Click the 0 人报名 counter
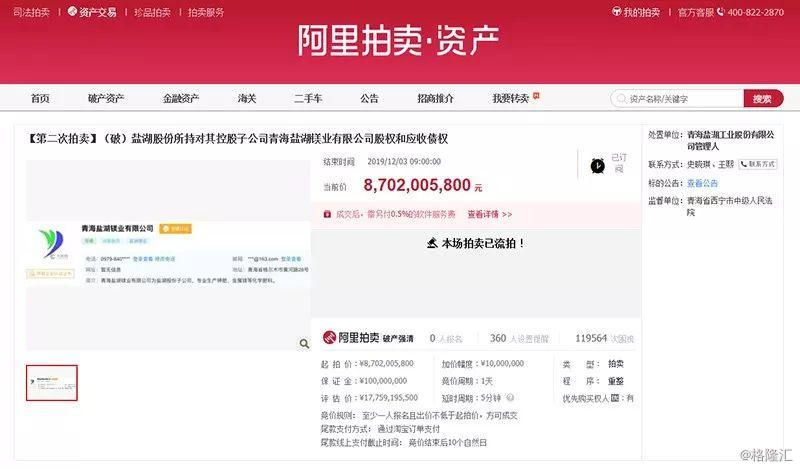The width and height of the screenshot is (800, 469). coord(445,338)
